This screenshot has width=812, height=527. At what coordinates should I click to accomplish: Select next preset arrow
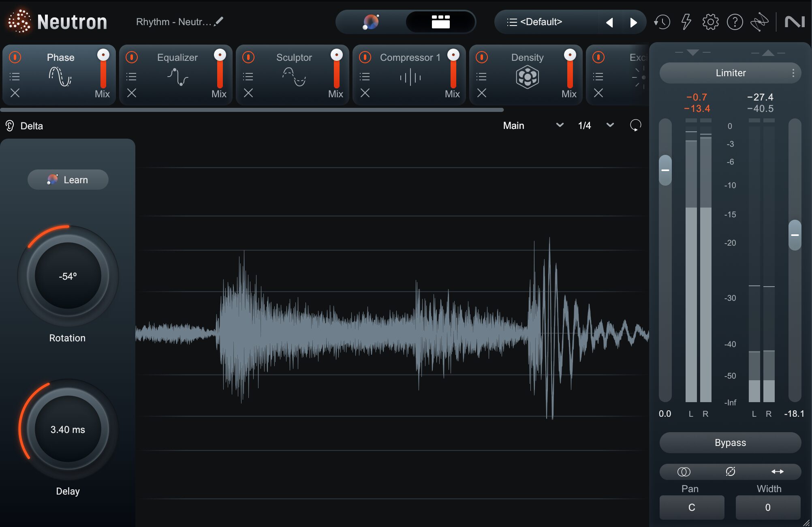coord(633,22)
